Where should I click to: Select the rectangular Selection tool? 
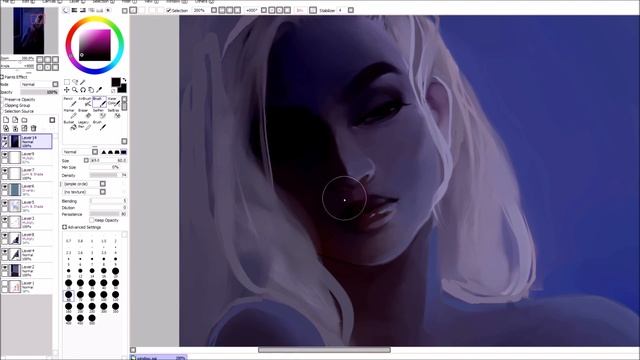[67, 82]
